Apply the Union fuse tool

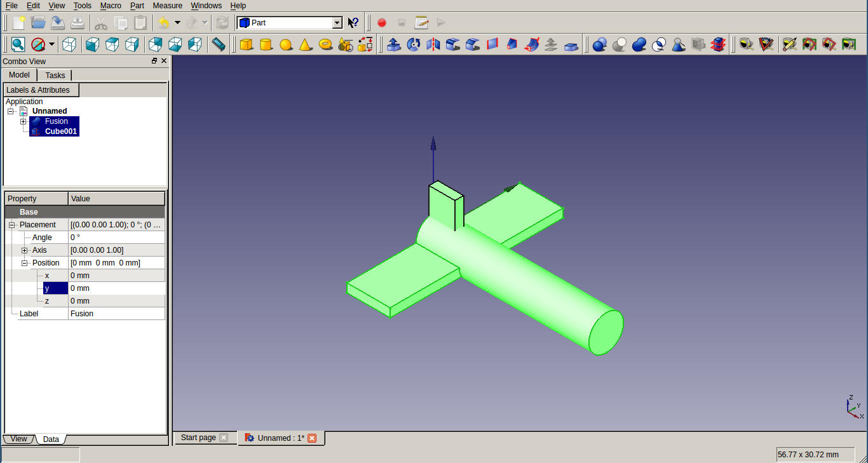[x=639, y=44]
